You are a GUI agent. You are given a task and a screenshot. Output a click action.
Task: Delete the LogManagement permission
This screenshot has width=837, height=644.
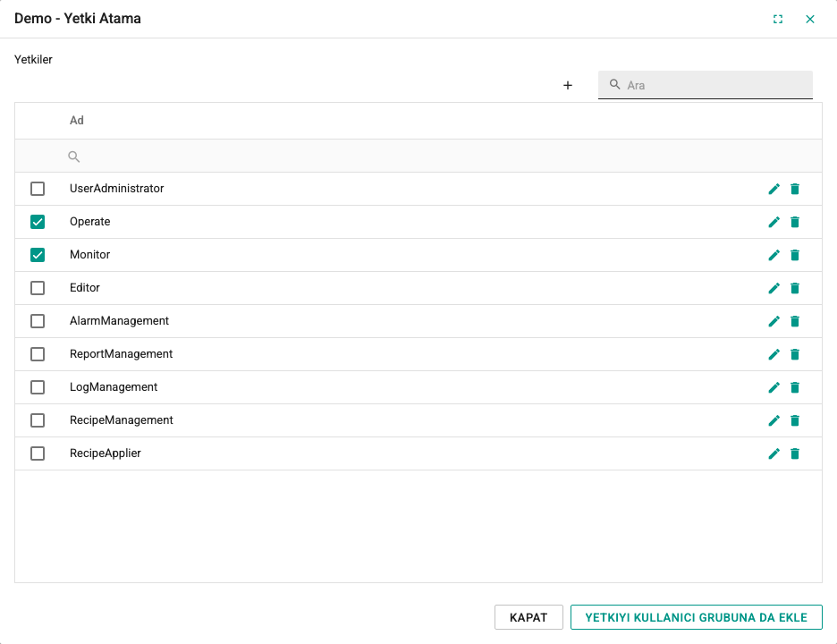coord(795,387)
